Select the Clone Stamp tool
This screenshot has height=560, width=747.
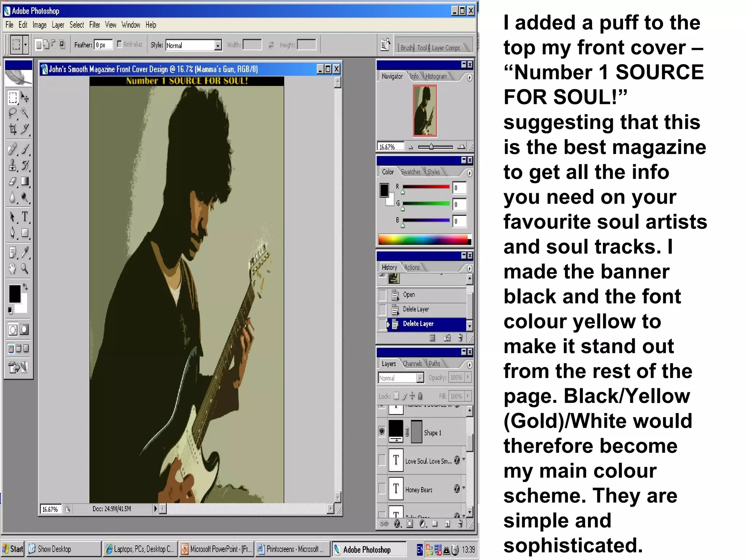point(13,165)
